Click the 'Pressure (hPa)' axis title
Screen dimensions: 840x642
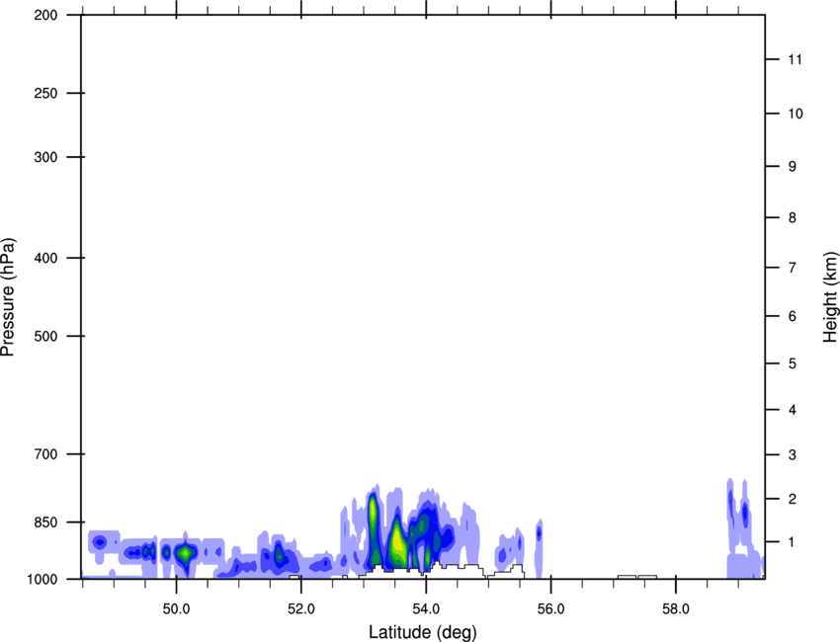tap(8, 297)
